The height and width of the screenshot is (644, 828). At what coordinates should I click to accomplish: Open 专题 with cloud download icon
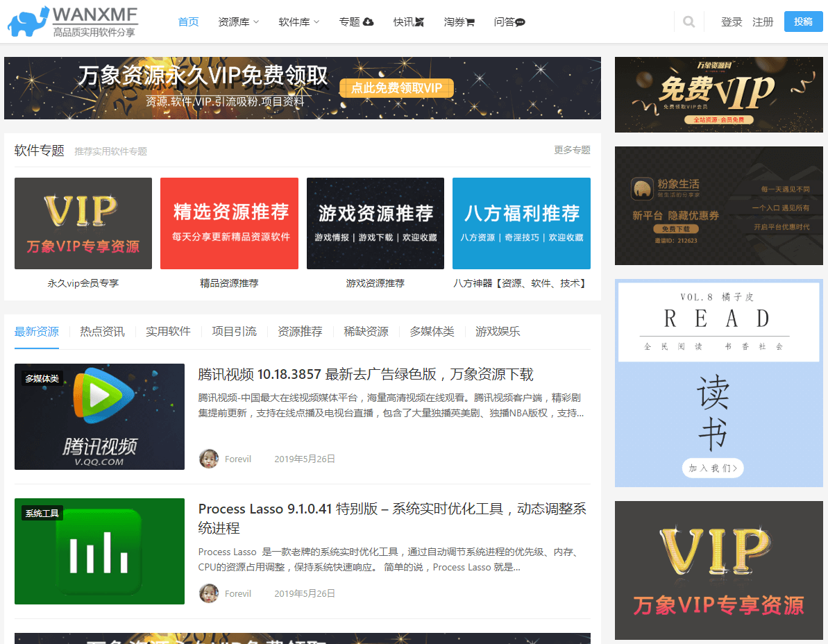(356, 22)
